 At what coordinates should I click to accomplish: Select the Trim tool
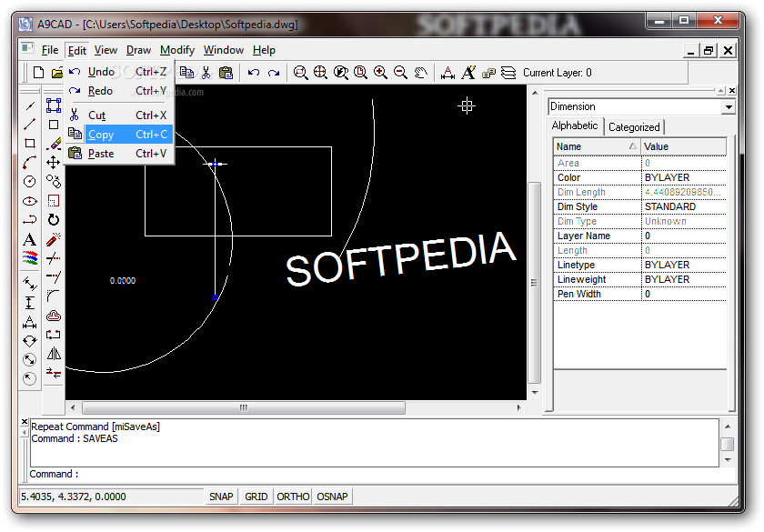tap(53, 257)
